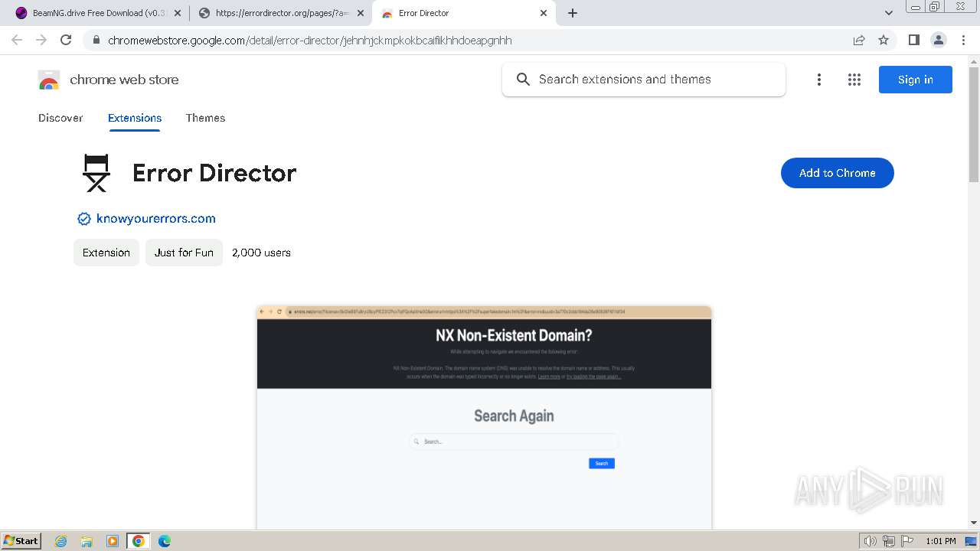Open the Chrome profile avatar

(x=939, y=40)
